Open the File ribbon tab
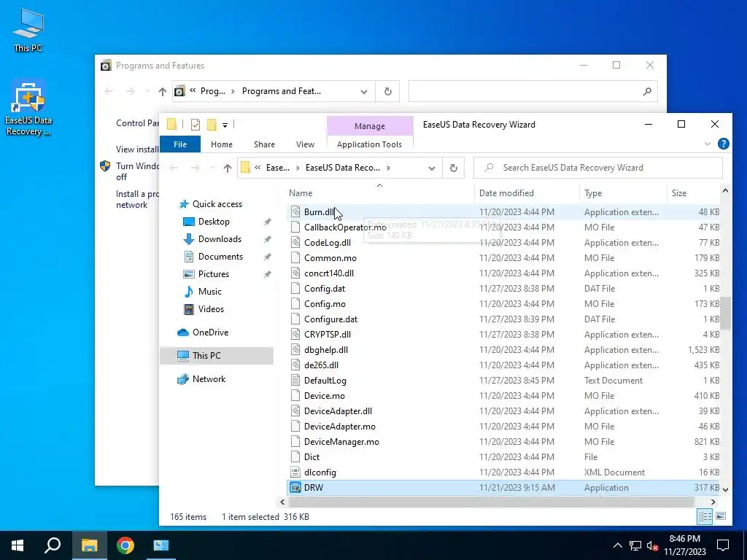 pyautogui.click(x=180, y=144)
